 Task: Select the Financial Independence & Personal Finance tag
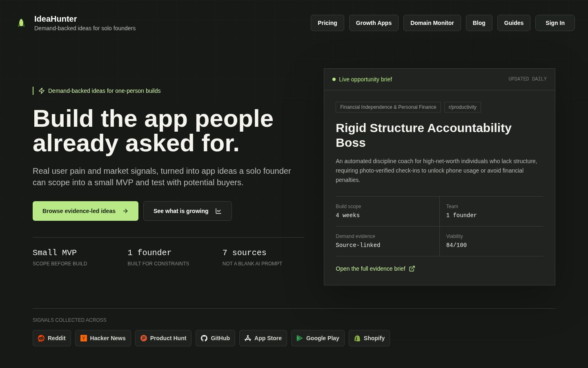pyautogui.click(x=388, y=107)
